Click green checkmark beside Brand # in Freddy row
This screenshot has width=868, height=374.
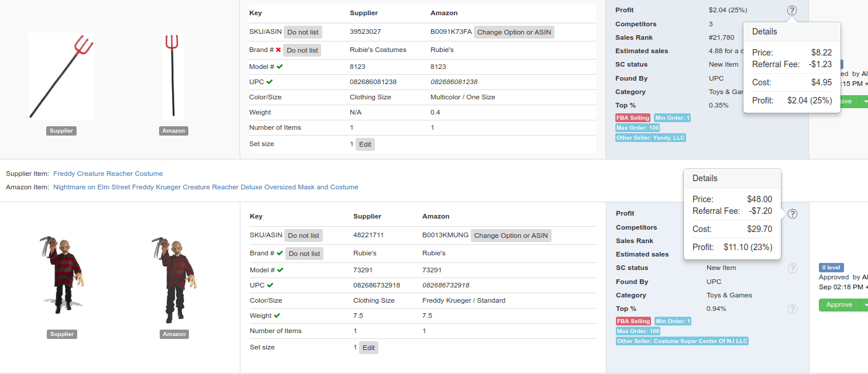pos(280,253)
